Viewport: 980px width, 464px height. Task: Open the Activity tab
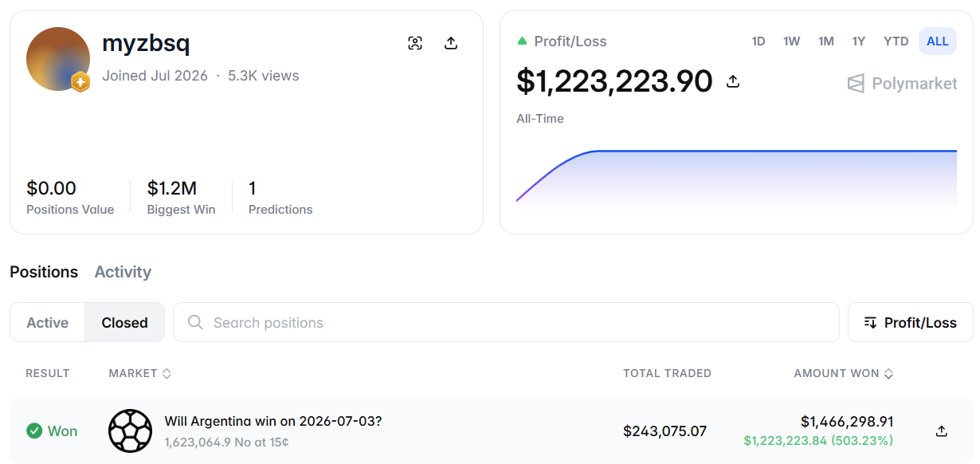point(123,272)
